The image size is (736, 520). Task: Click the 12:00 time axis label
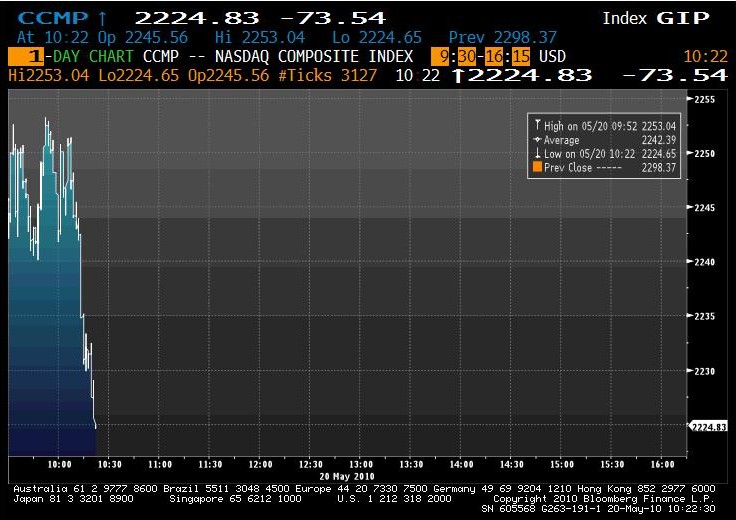[261, 465]
